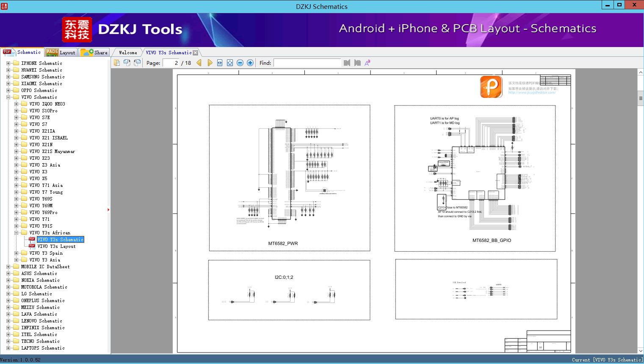
Task: Click the fit page width icon
Action: coord(219,62)
